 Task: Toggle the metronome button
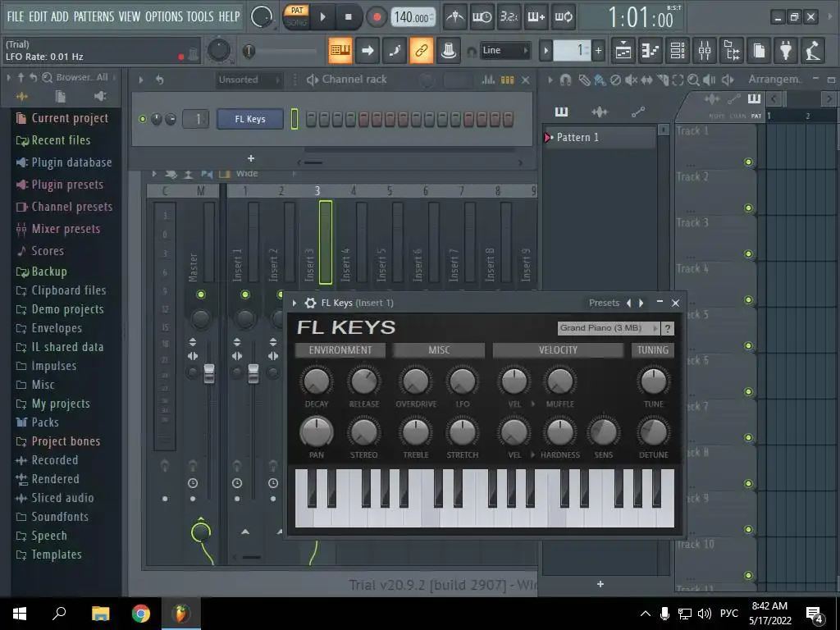pyautogui.click(x=455, y=17)
